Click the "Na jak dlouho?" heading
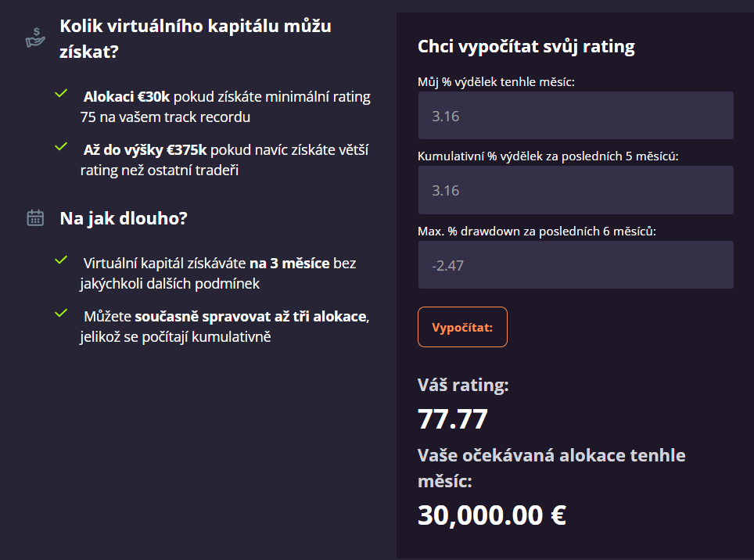754x560 pixels. coord(123,218)
